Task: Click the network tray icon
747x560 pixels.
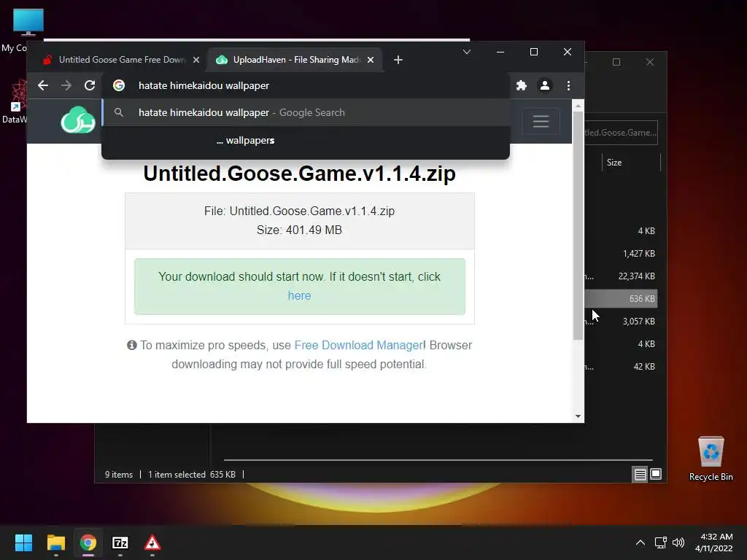Action: (660, 542)
